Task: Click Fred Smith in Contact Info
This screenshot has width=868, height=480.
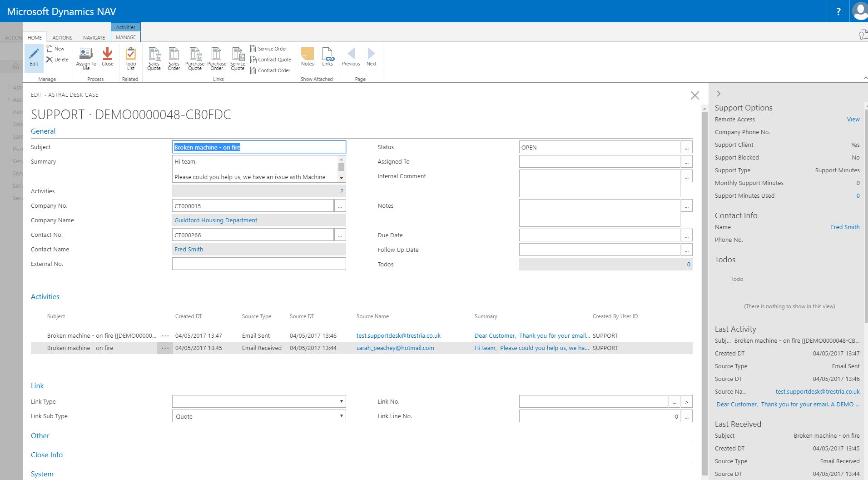Action: pyautogui.click(x=845, y=227)
